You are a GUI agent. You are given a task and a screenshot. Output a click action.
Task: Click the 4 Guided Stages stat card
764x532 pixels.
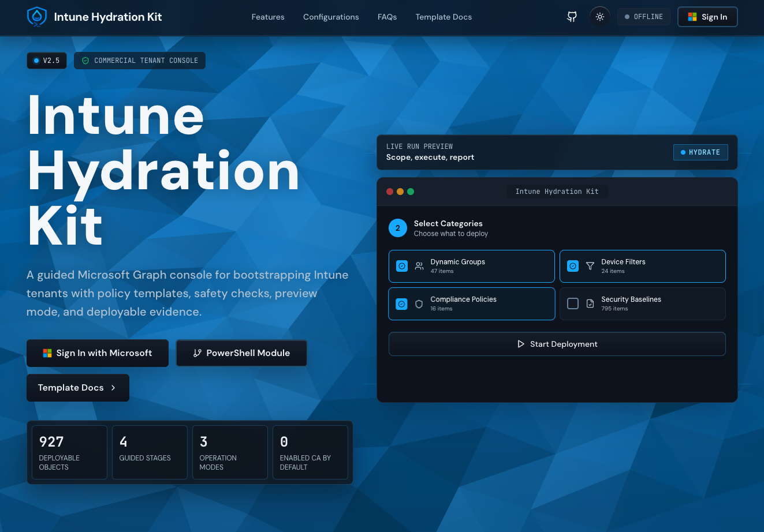(150, 452)
